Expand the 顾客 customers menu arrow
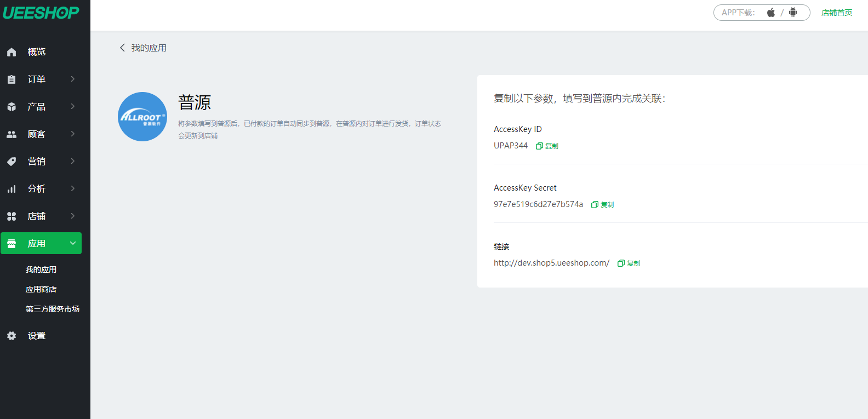868x419 pixels. coord(72,134)
